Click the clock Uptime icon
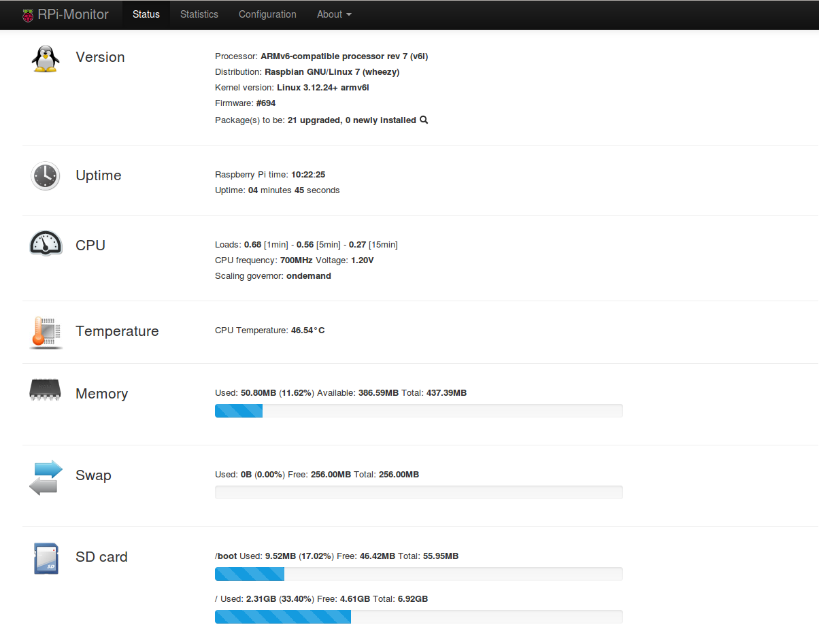819x644 pixels. [x=46, y=176]
